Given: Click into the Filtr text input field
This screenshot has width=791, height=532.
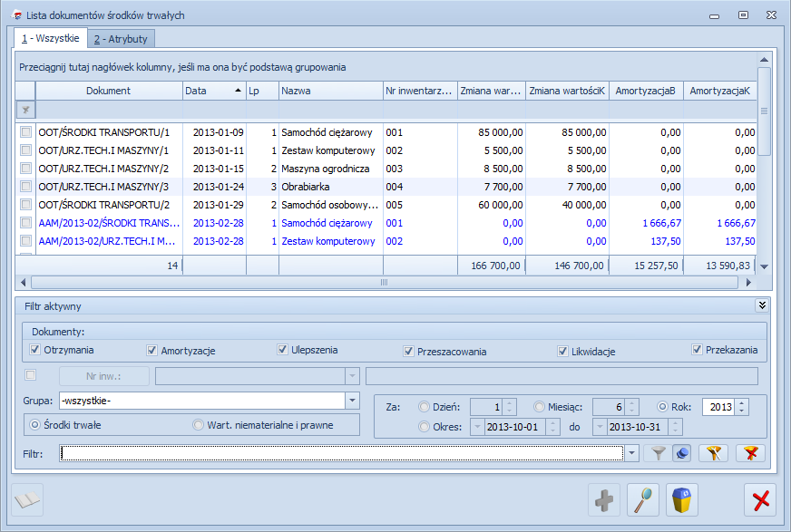Looking at the screenshot, I should [342, 453].
